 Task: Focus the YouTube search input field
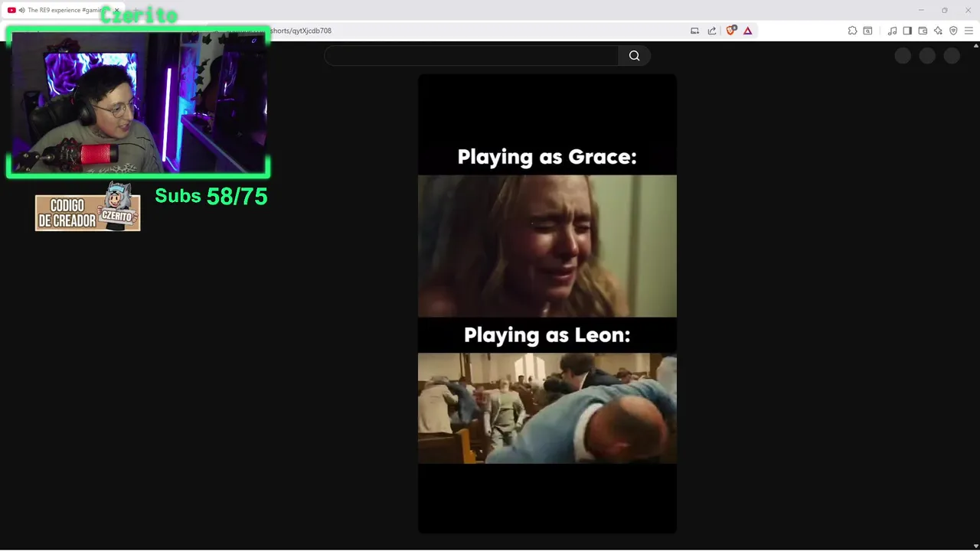coord(471,55)
